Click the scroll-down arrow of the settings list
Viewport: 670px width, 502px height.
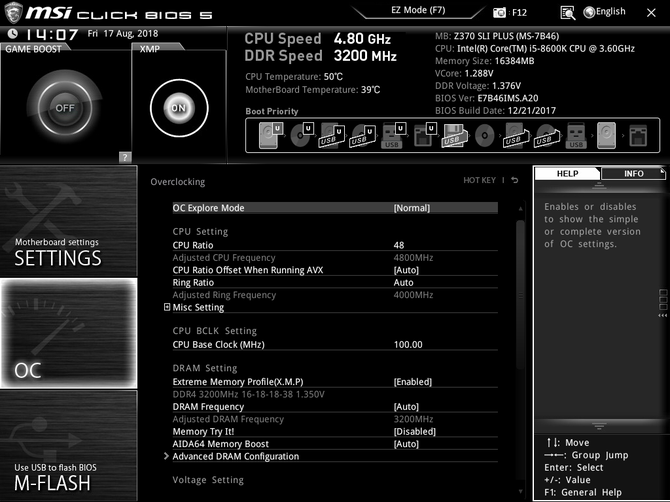(520, 492)
